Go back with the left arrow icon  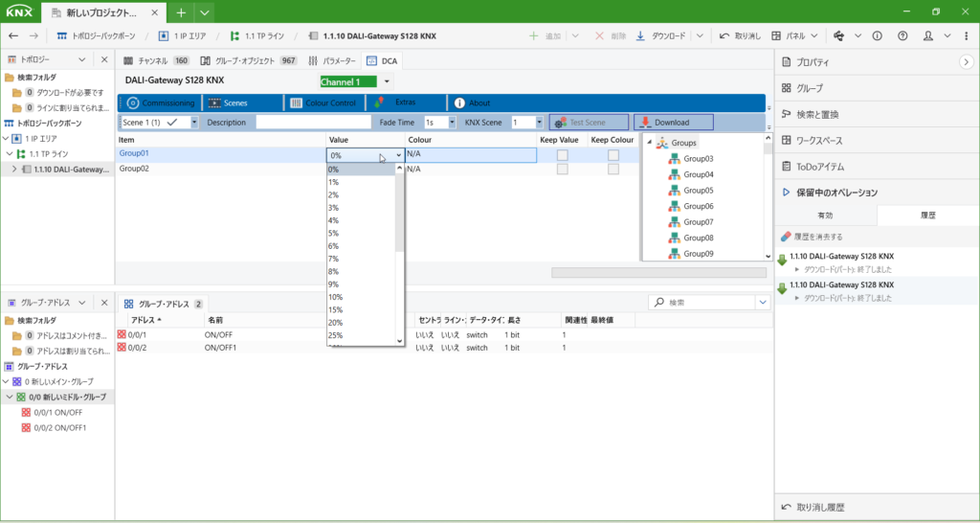pyautogui.click(x=13, y=36)
